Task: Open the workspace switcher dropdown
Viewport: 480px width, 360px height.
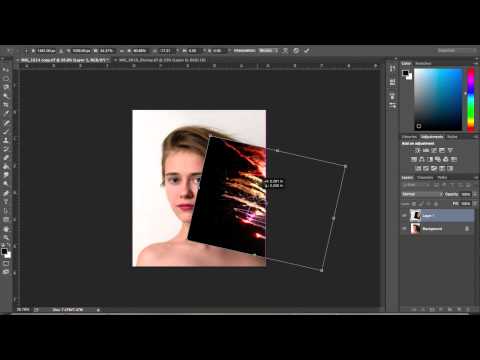Action: pyautogui.click(x=457, y=51)
